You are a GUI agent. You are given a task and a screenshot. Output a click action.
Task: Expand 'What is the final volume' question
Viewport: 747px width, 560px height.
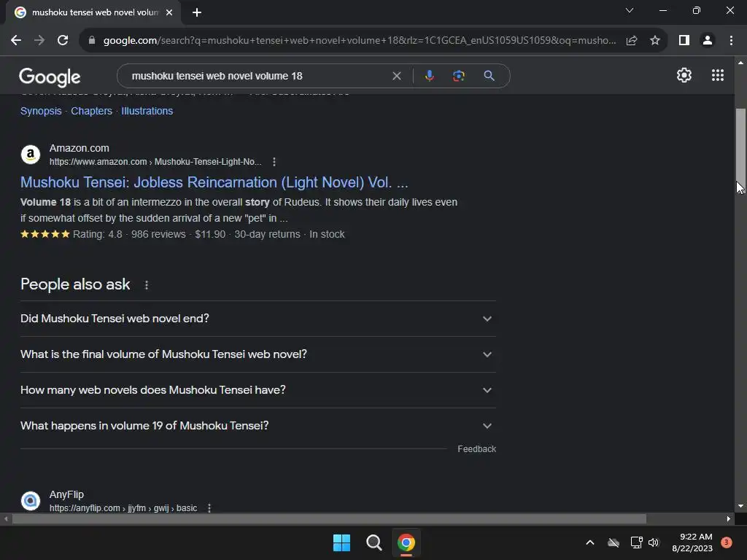click(258, 354)
